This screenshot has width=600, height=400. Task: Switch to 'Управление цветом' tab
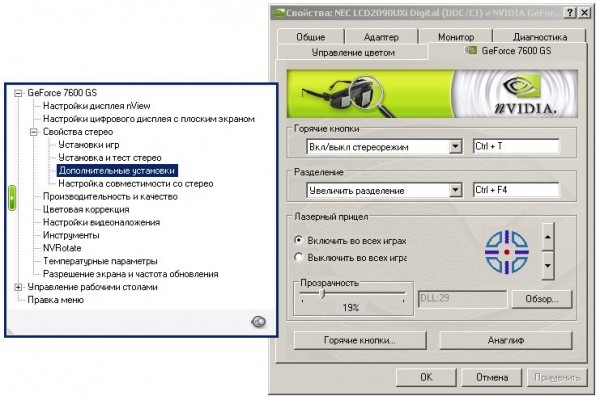(352, 52)
